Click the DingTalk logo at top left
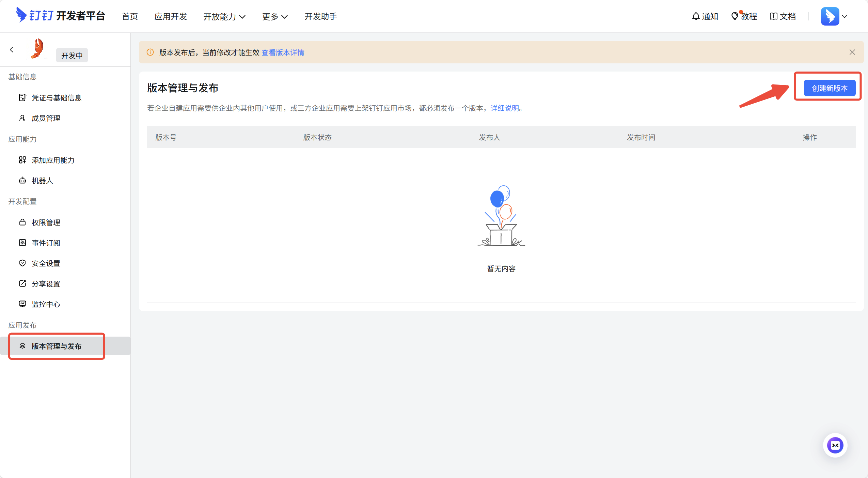The image size is (868, 478). click(x=21, y=15)
